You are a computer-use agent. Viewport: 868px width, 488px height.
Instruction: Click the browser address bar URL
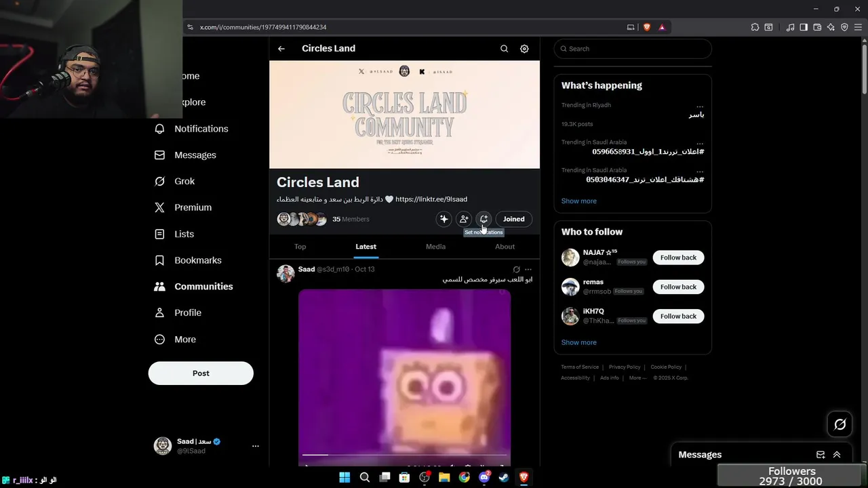(x=263, y=27)
